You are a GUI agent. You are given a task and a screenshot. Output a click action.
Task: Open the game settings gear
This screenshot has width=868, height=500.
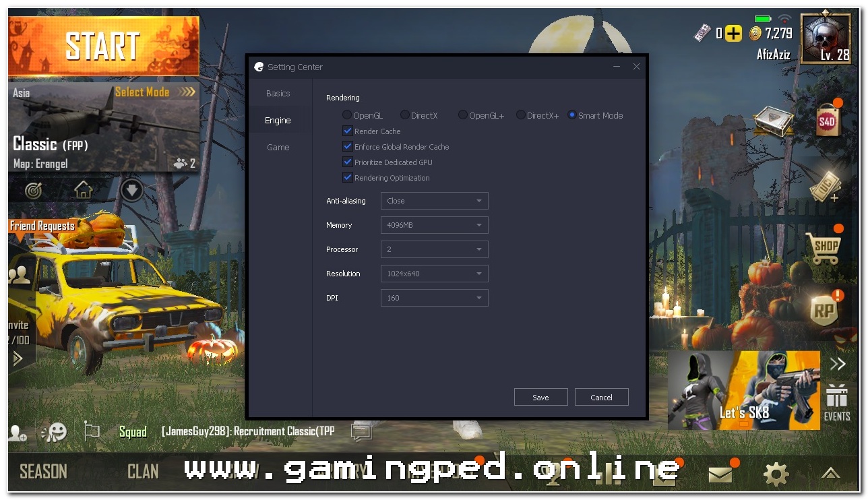click(x=776, y=474)
